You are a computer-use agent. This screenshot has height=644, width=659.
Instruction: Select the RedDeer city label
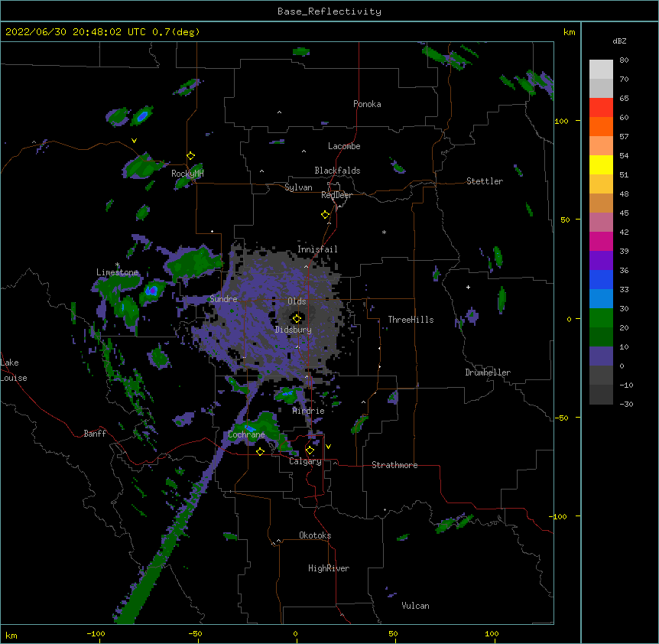[x=336, y=195]
